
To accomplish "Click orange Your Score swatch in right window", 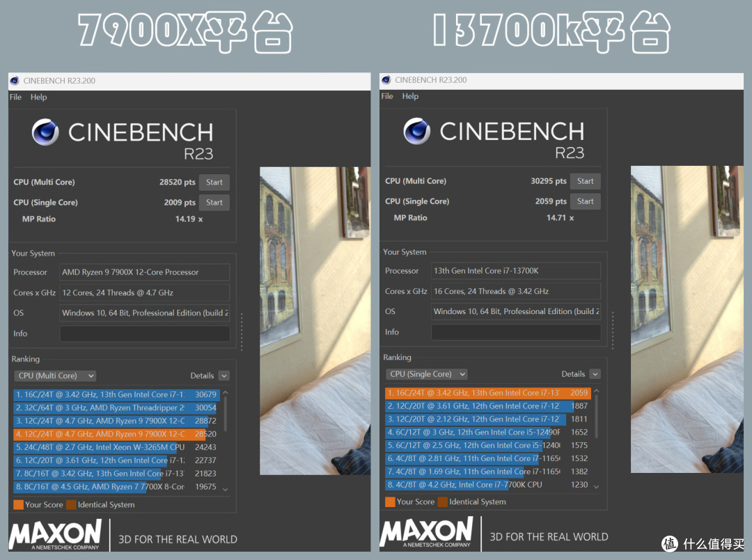I will pyautogui.click(x=391, y=502).
